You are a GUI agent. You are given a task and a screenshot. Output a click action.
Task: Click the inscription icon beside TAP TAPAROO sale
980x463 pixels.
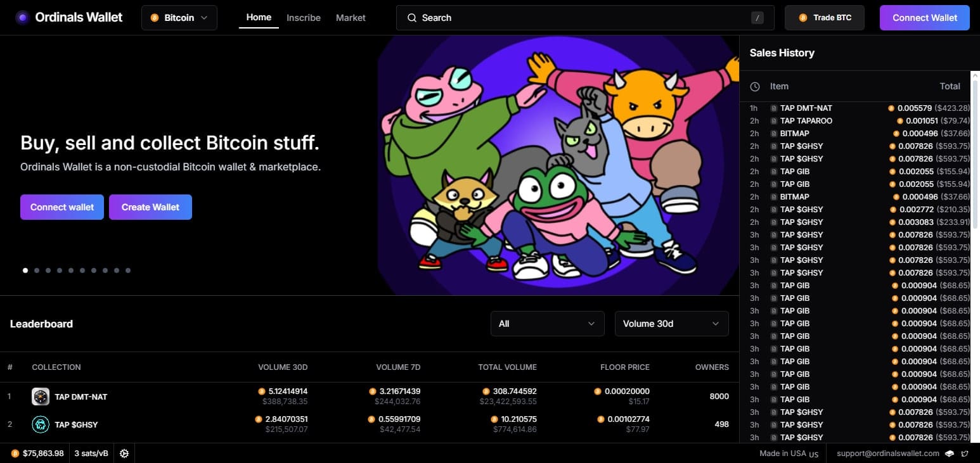tap(773, 120)
